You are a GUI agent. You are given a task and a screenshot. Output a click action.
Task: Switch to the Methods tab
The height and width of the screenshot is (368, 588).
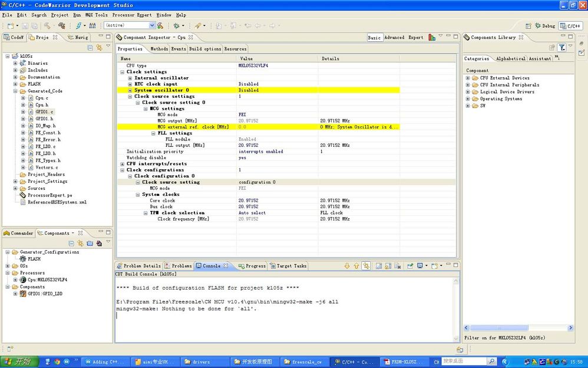159,49
